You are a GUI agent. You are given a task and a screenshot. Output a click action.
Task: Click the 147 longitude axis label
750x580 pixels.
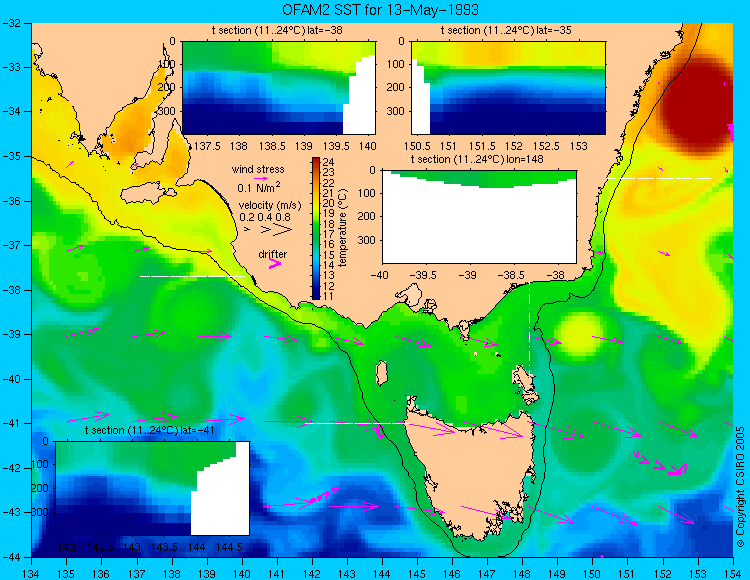[x=487, y=574]
